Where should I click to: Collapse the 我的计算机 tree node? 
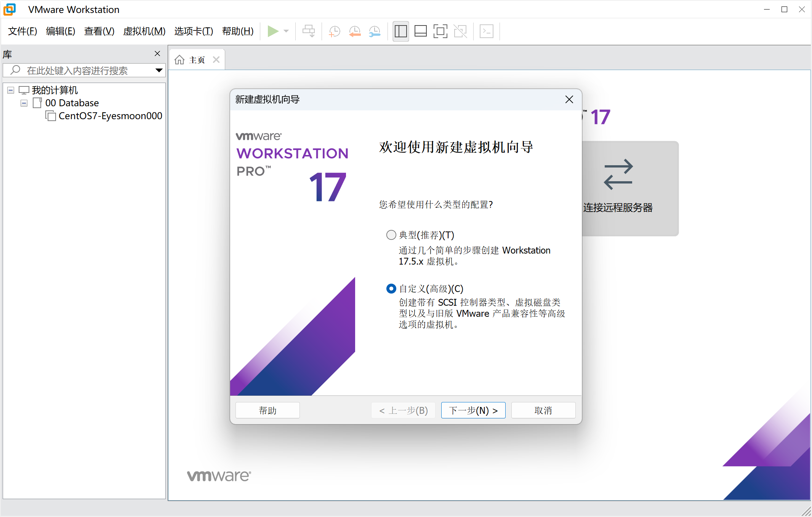click(11, 90)
